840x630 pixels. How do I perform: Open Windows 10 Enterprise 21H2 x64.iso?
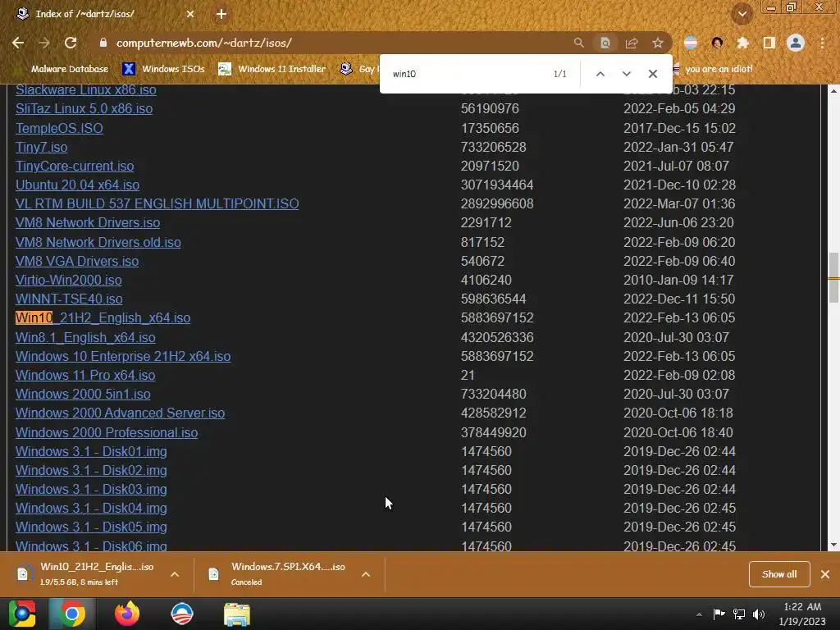pyautogui.click(x=123, y=356)
